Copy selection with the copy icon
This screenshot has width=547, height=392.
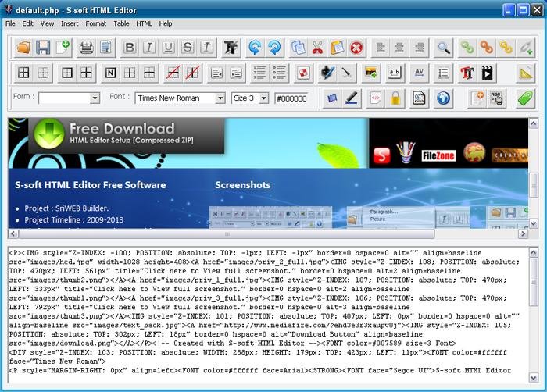point(298,47)
